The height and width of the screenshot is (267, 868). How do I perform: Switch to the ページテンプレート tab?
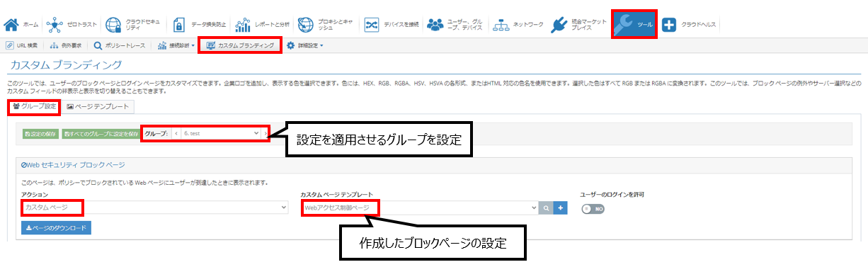pos(98,106)
